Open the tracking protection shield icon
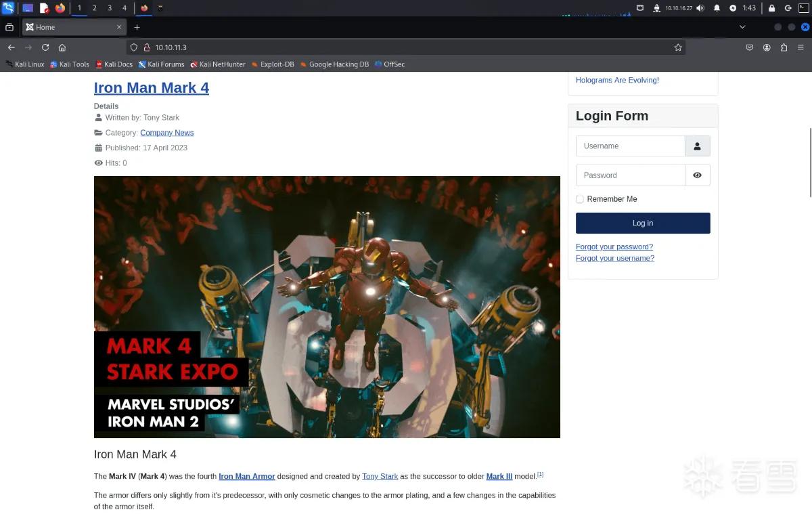The height and width of the screenshot is (514, 812). (x=134, y=47)
